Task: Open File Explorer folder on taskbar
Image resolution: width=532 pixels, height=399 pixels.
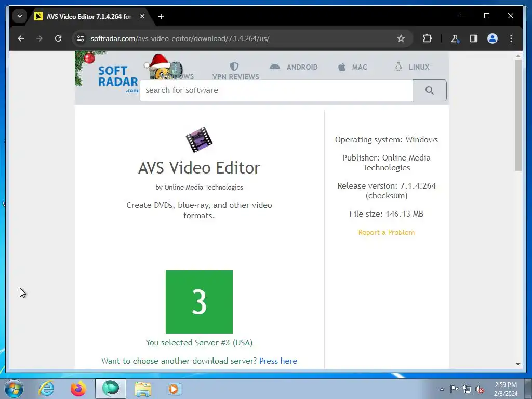Action: [x=143, y=389]
